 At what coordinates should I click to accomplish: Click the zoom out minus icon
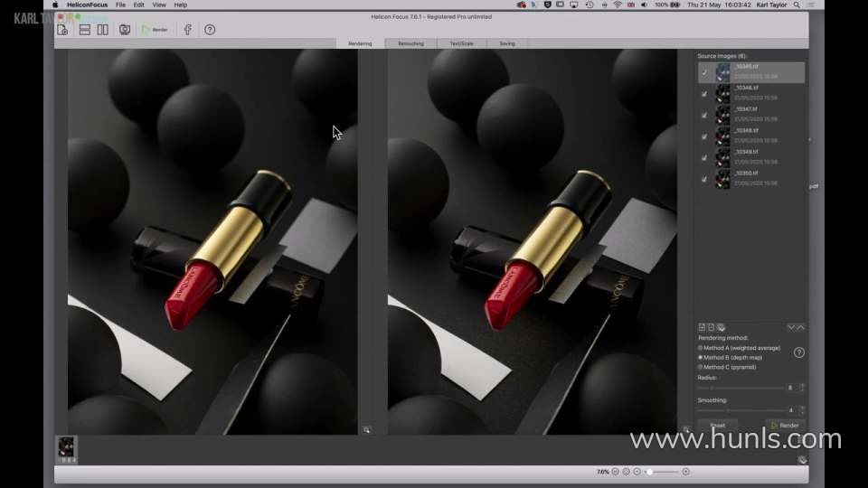click(637, 472)
